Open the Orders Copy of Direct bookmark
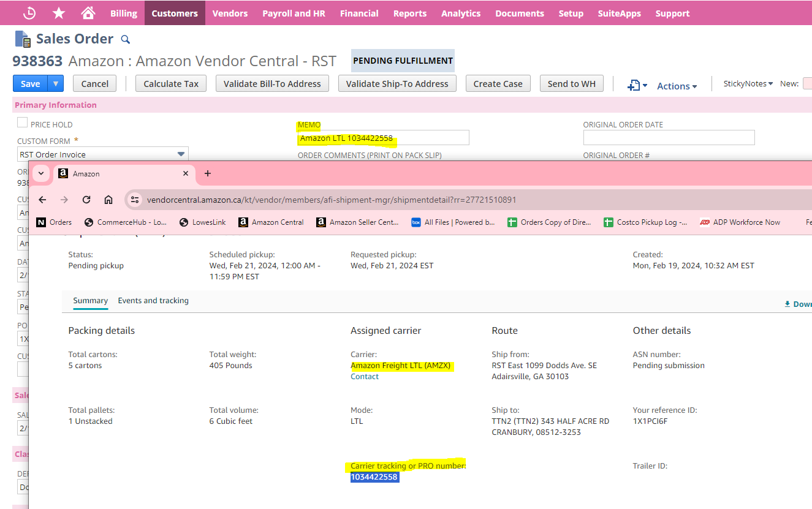Screen dimensions: 812x509 pyautogui.click(x=550, y=222)
